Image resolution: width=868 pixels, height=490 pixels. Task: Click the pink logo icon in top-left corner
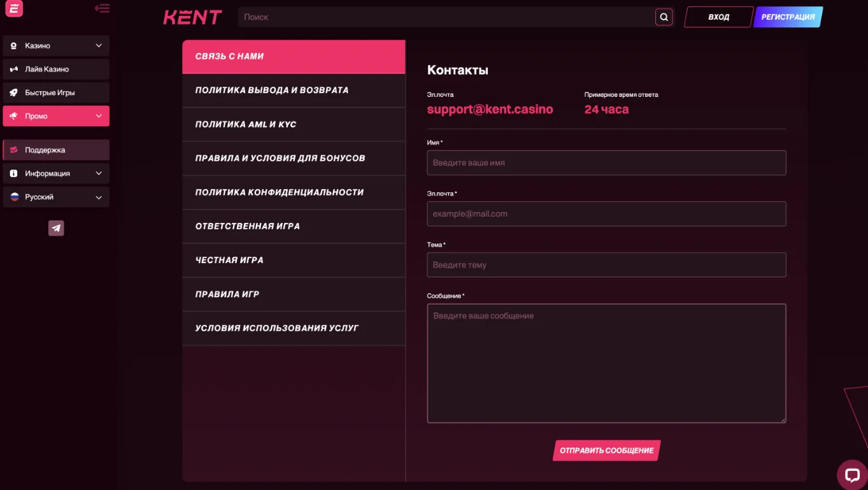[13, 8]
